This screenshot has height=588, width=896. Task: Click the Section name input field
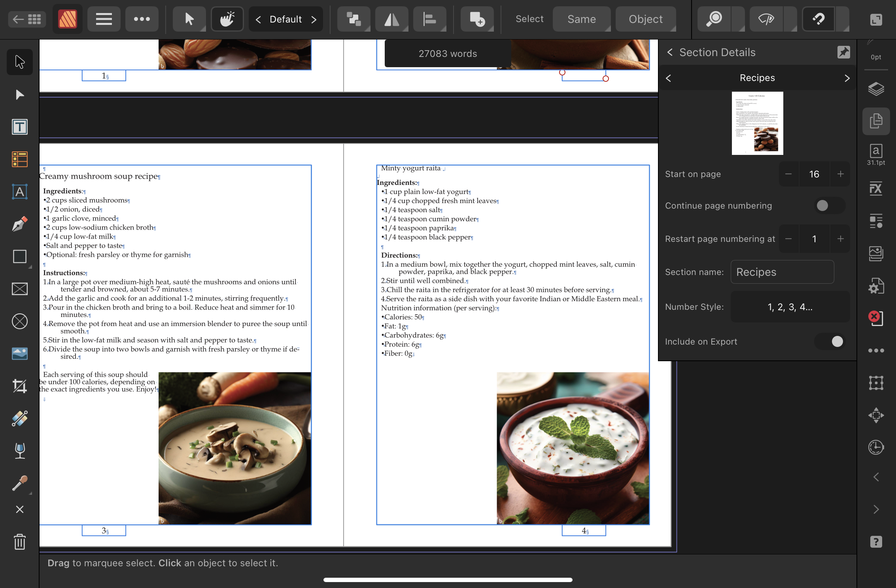tap(782, 272)
